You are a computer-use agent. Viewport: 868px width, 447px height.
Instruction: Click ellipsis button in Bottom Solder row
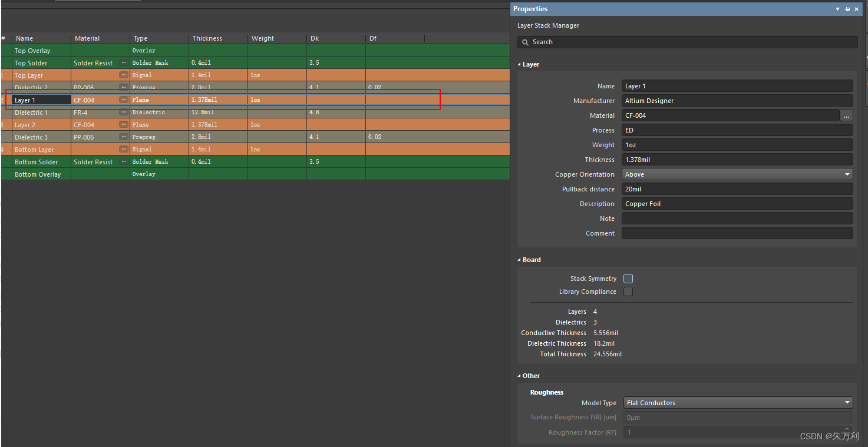tap(123, 161)
